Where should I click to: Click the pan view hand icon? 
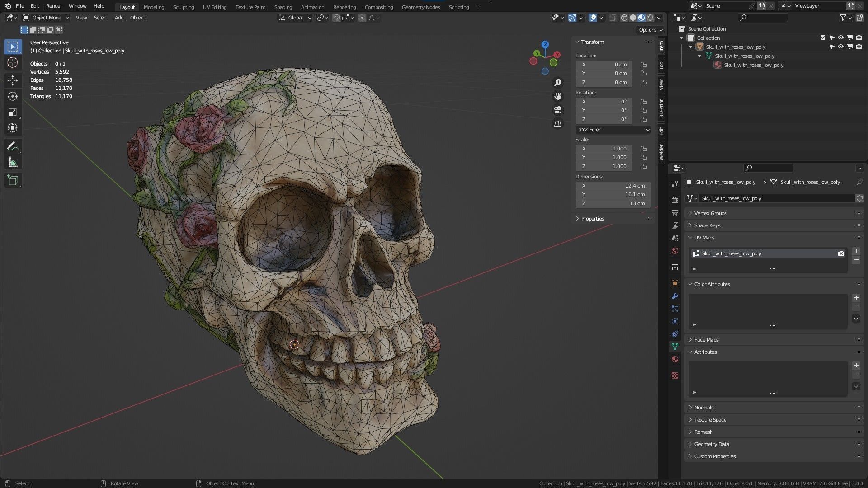click(x=558, y=96)
